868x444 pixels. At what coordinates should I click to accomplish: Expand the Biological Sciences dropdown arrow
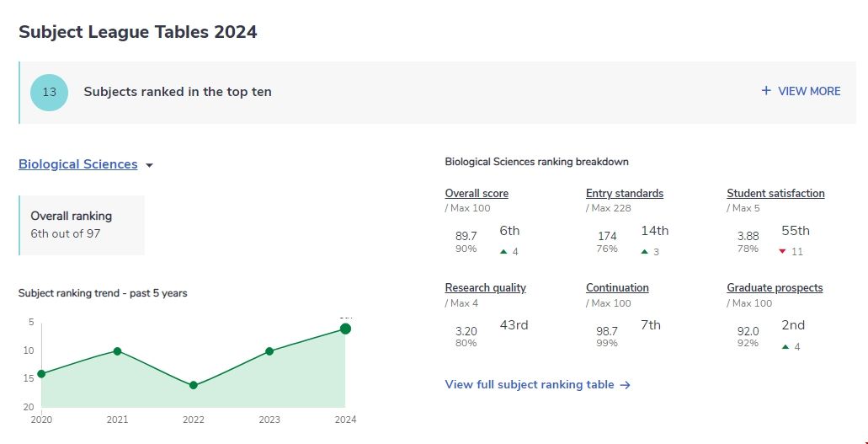(x=149, y=166)
